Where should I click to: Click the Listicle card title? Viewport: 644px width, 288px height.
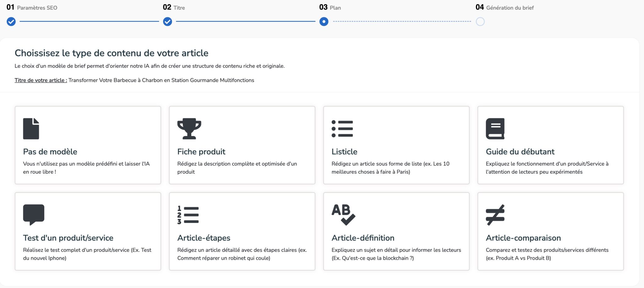(344, 152)
